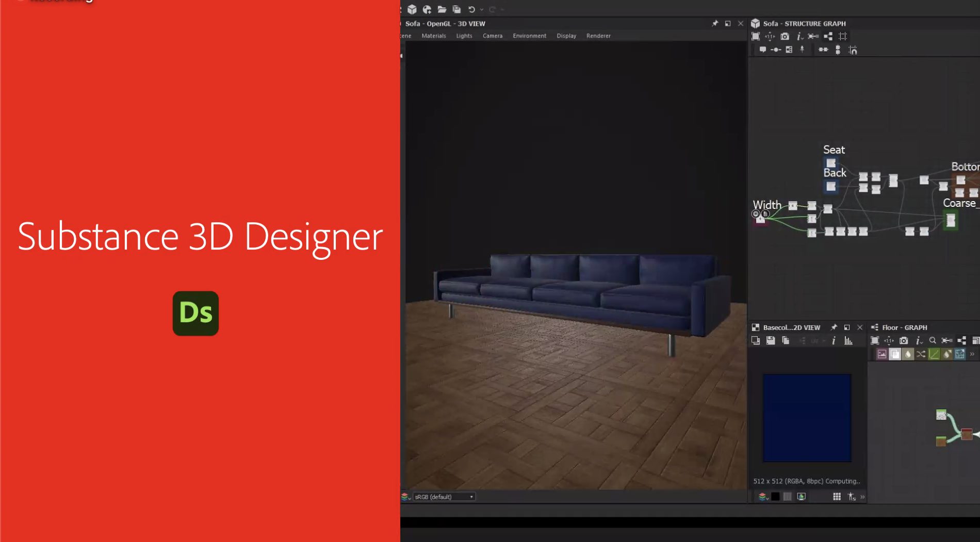Screen dimensions: 980x542
Task: Select the Seat node in the Structure Graph
Action: coord(831,163)
